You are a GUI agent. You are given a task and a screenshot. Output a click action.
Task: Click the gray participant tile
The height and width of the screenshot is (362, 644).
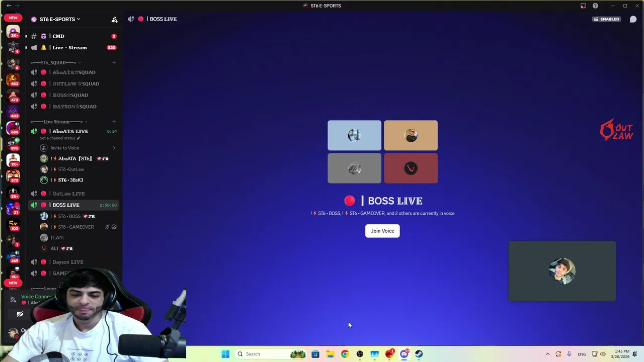(x=354, y=168)
